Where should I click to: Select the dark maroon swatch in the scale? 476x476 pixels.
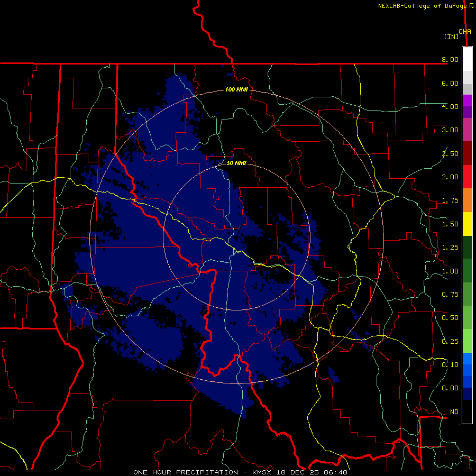pyautogui.click(x=467, y=153)
